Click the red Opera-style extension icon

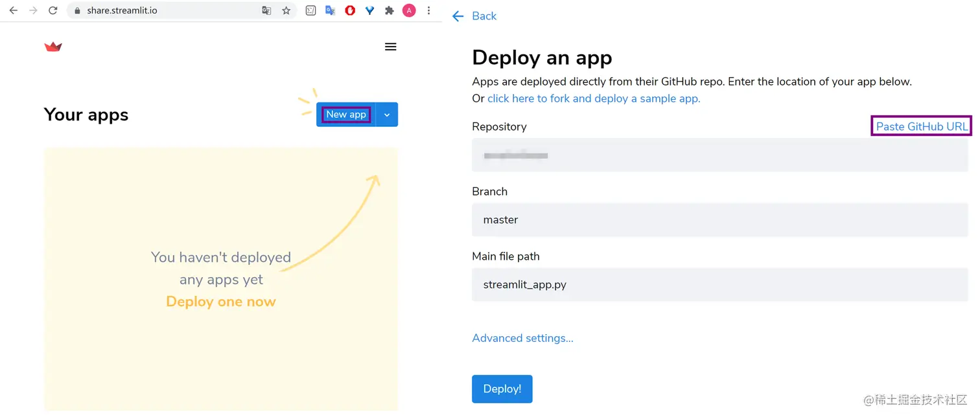[350, 10]
